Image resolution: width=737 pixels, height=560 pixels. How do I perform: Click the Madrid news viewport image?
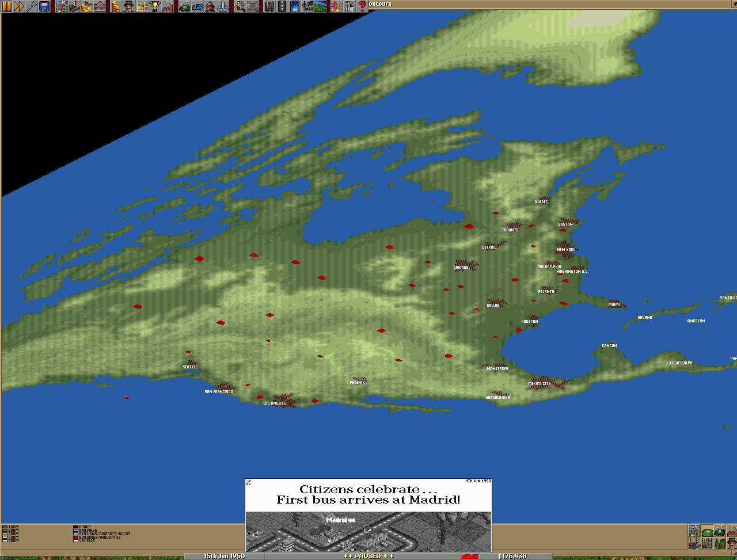pos(368,532)
